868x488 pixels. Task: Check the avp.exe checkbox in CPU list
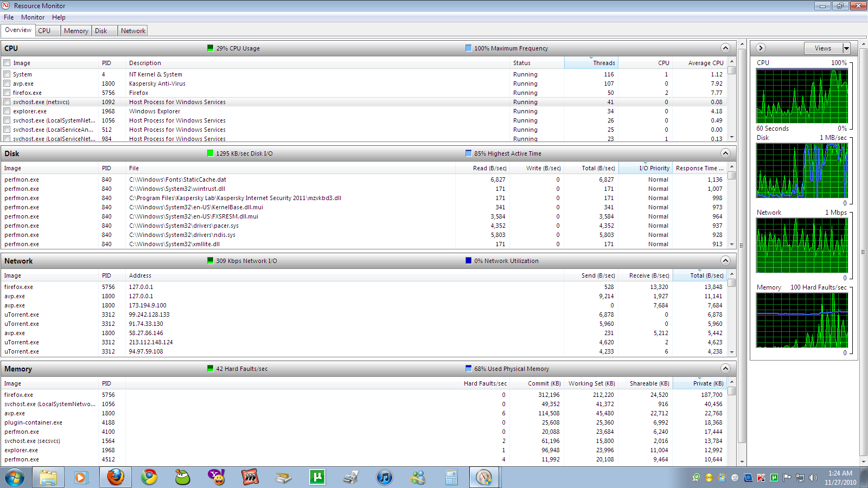pyautogui.click(x=7, y=84)
